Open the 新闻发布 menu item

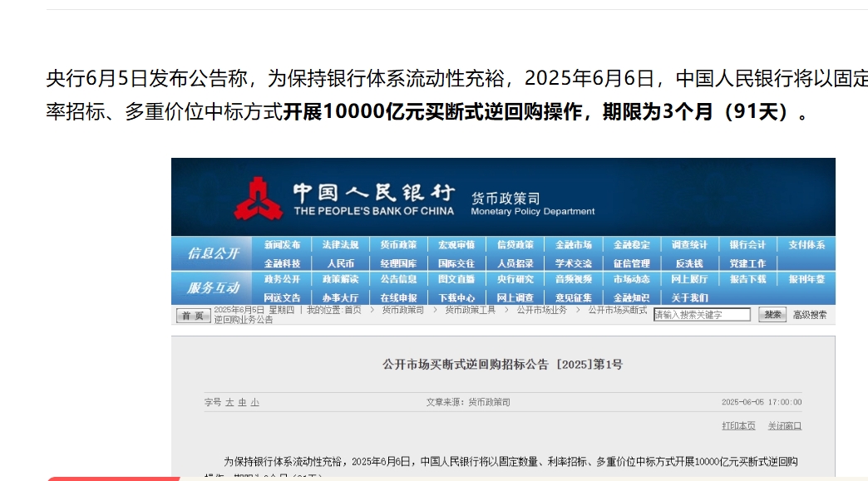coord(282,245)
